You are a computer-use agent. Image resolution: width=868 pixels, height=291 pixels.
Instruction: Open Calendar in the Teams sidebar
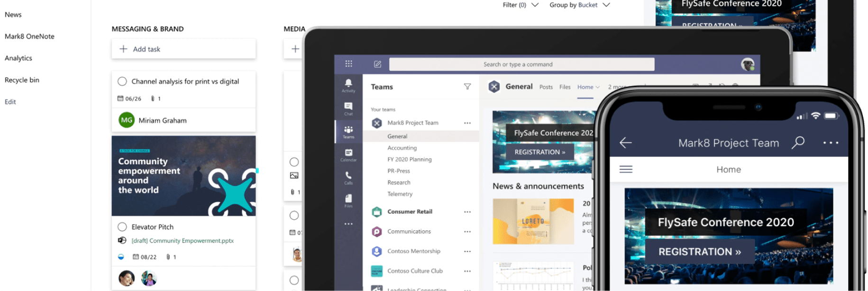(x=348, y=155)
